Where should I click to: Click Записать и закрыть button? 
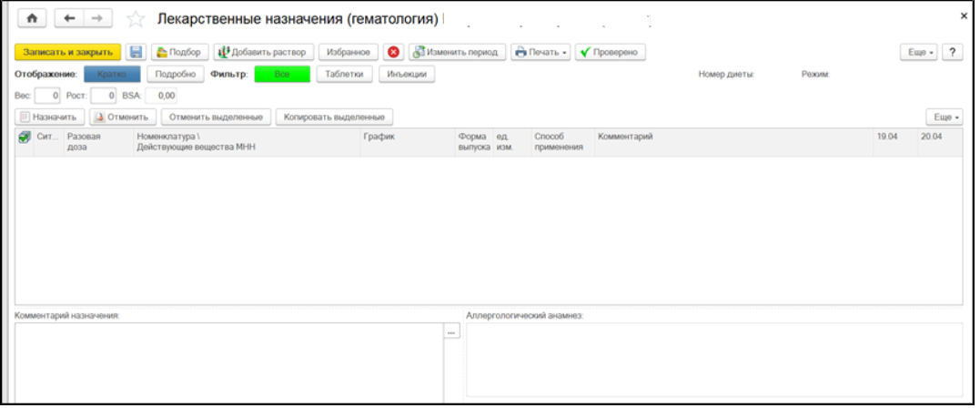click(68, 52)
